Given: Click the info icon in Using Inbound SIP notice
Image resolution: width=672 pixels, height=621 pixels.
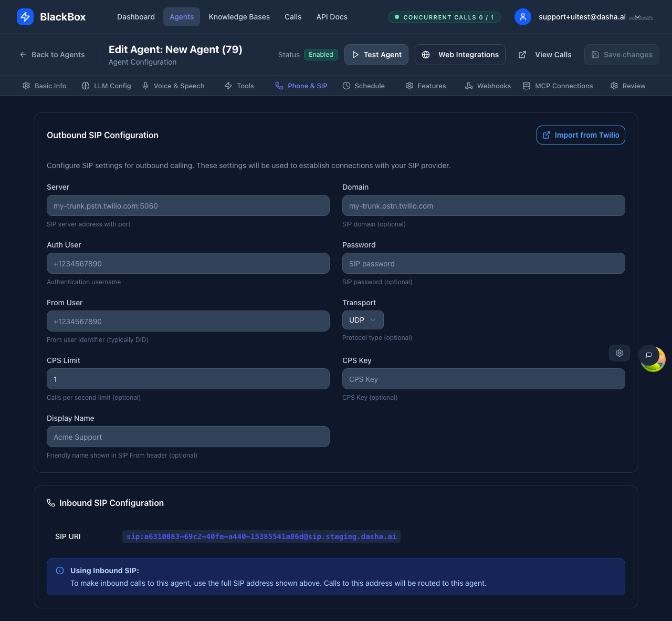Looking at the screenshot, I should click(60, 571).
